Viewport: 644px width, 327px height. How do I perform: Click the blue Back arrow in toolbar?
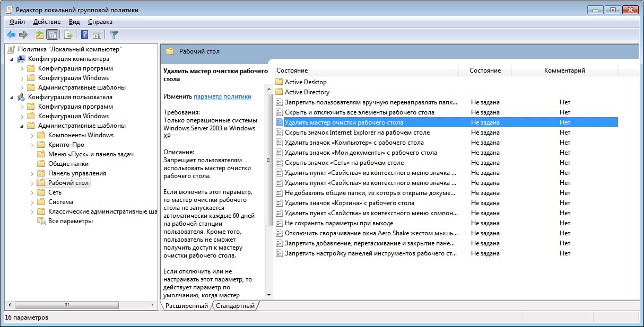click(x=11, y=35)
